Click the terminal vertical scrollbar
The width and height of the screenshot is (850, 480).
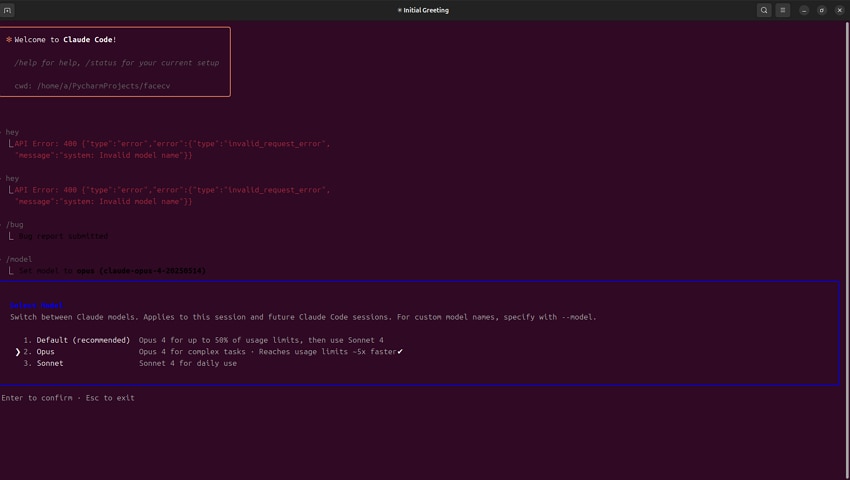pos(847,249)
